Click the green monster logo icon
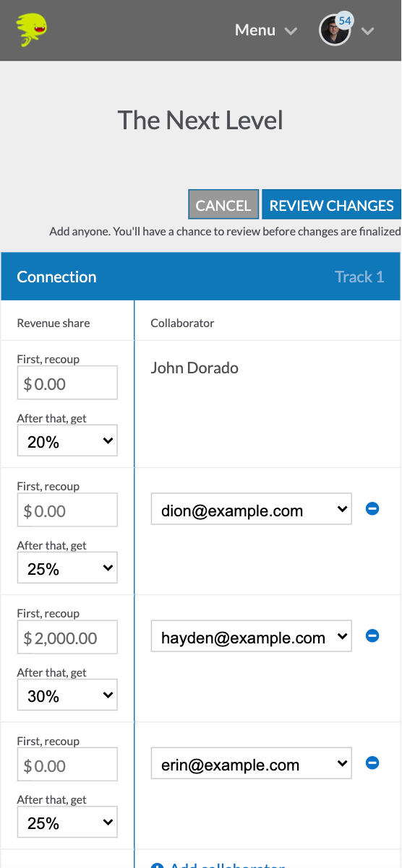 coord(33,30)
